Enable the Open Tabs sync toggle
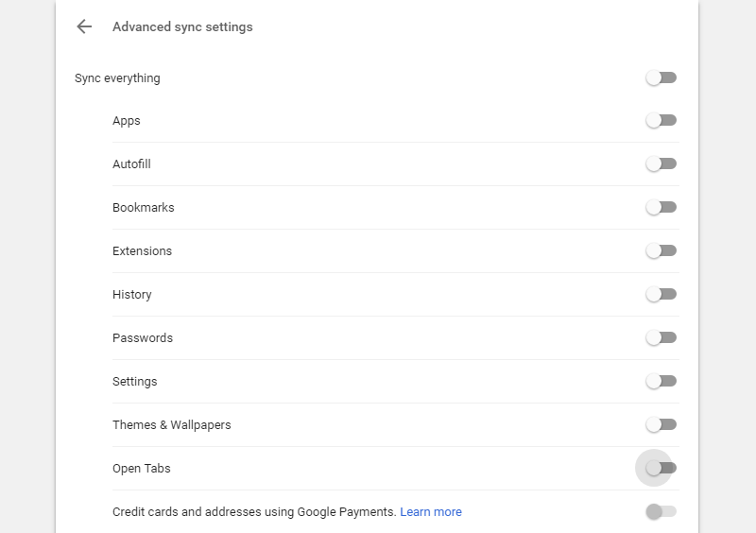The height and width of the screenshot is (533, 756). (x=661, y=468)
